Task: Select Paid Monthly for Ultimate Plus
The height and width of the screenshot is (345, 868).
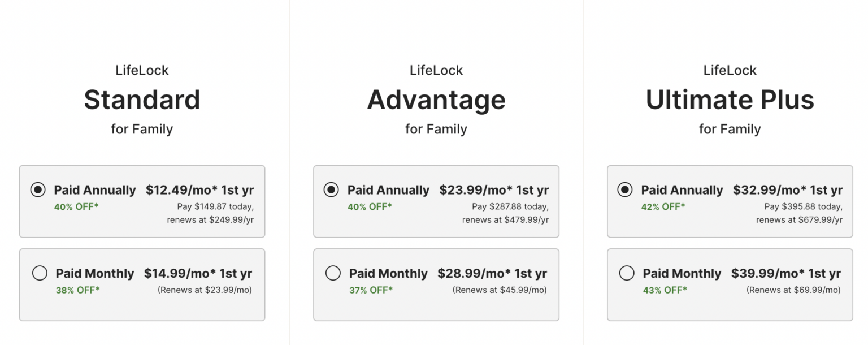Action: (627, 273)
